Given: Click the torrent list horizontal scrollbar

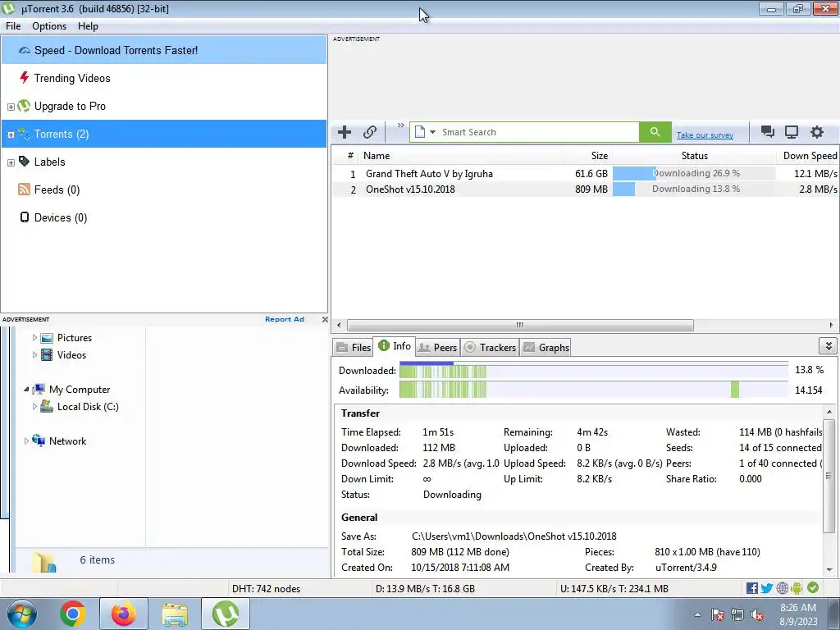Looking at the screenshot, I should click(519, 325).
